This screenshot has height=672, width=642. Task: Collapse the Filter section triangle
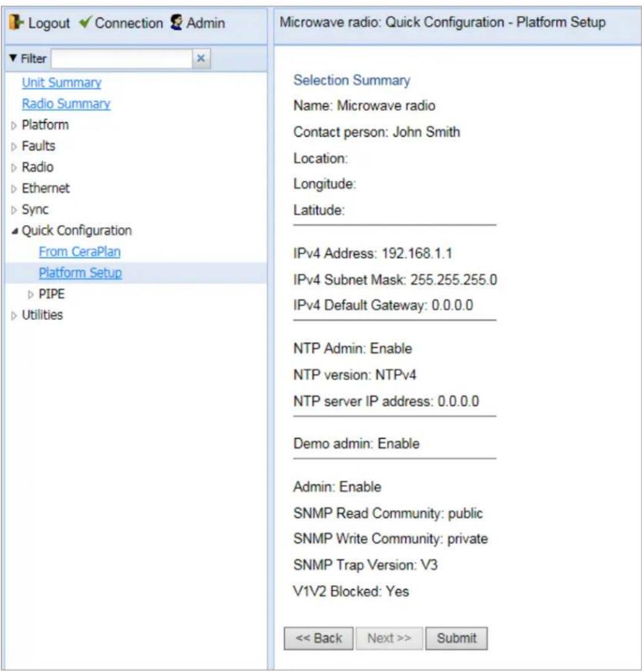pos(13,58)
